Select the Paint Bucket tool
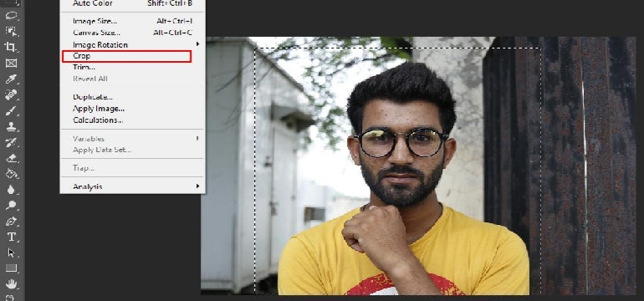The image size is (644, 301). 12,174
